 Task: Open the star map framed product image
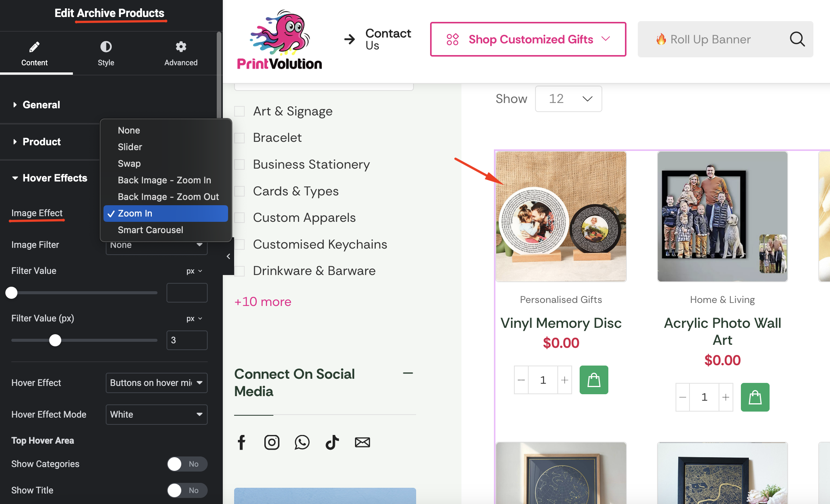(561, 473)
